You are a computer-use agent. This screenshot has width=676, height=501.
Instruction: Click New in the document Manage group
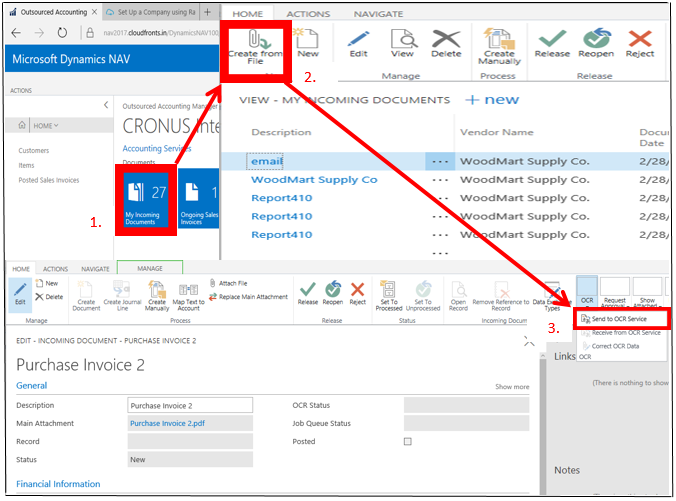[47, 283]
